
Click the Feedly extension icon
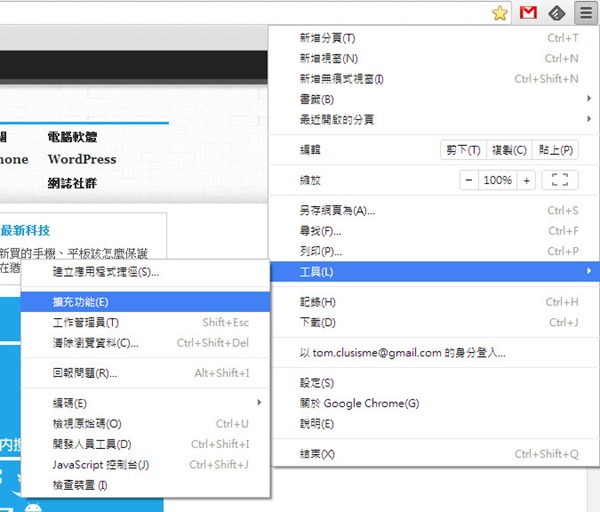pos(556,12)
